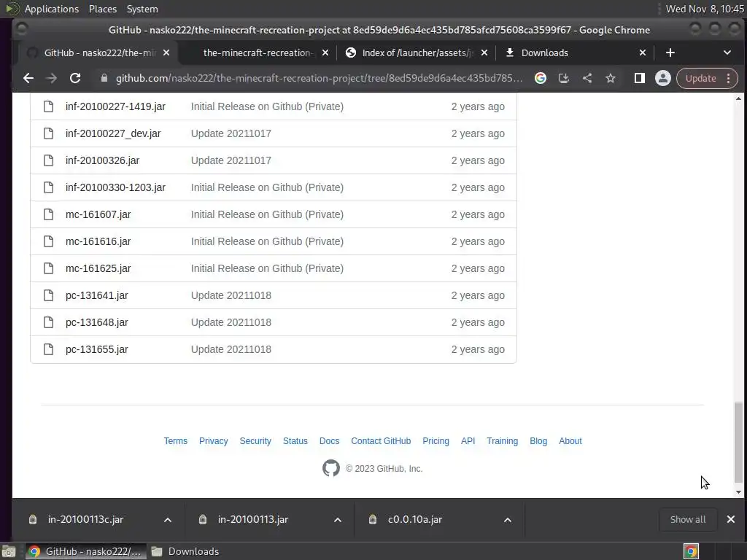Open the Blog footer link
Image resolution: width=747 pixels, height=560 pixels.
coord(538,441)
